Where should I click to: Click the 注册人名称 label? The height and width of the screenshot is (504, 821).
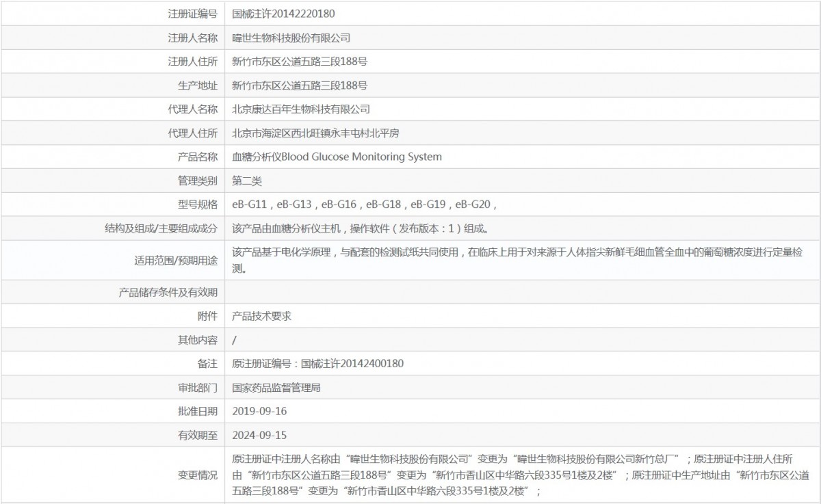pyautogui.click(x=193, y=38)
